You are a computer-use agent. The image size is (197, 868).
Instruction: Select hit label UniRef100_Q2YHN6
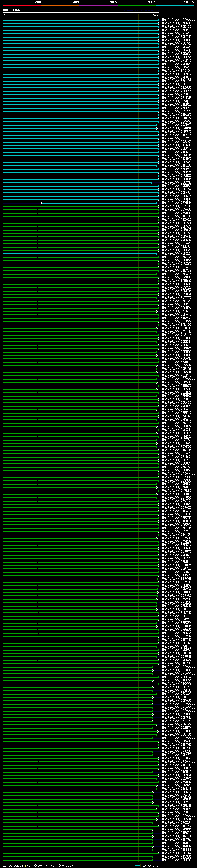(x=177, y=203)
